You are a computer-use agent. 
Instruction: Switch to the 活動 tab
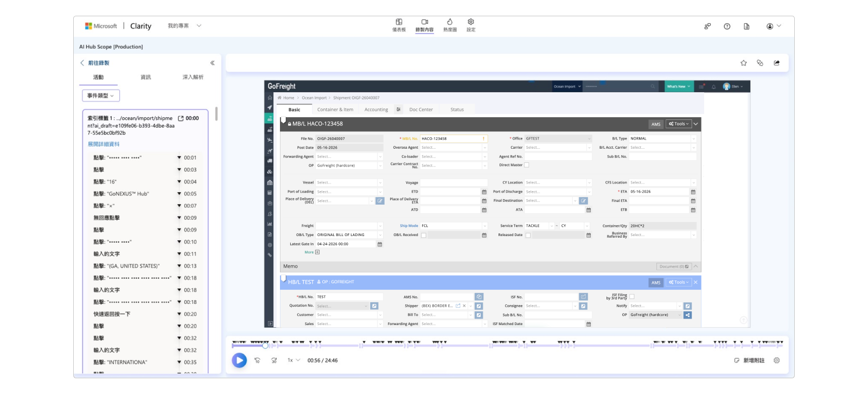[x=98, y=77]
